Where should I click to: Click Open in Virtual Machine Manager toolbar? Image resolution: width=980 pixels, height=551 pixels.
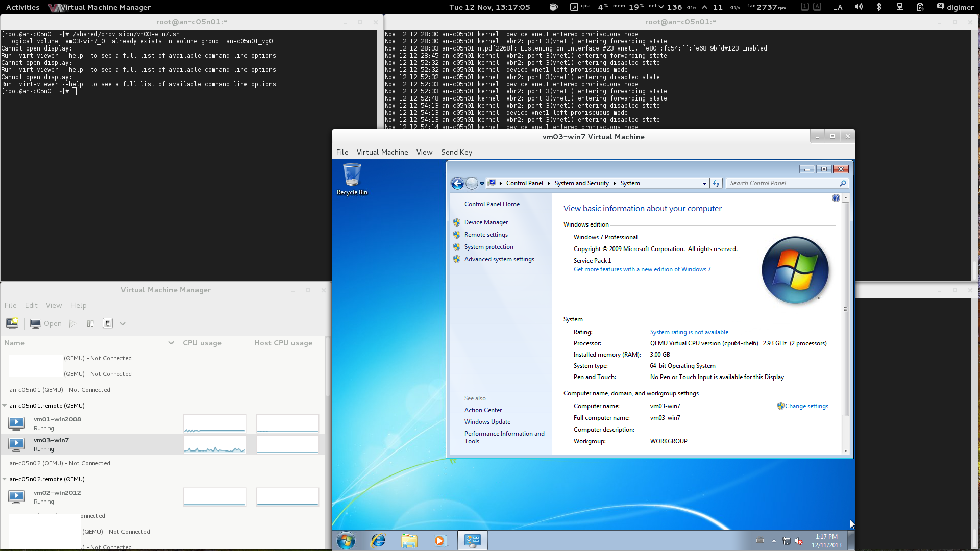point(46,323)
